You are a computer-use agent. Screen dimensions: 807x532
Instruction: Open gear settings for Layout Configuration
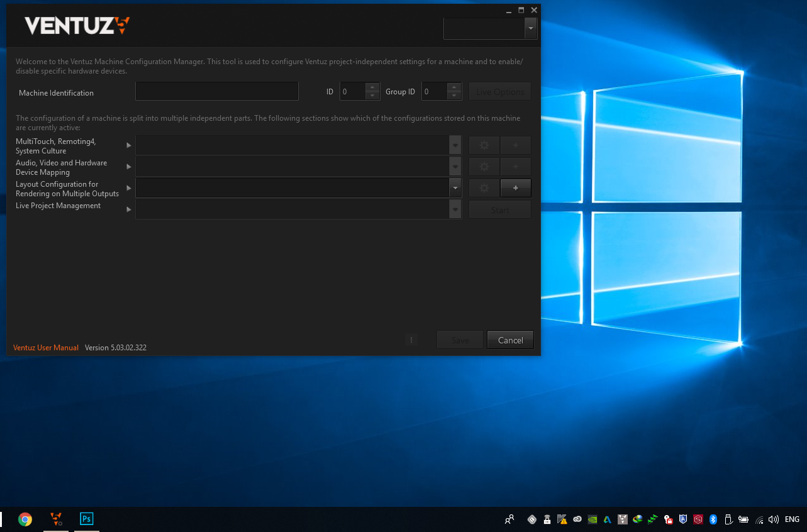pyautogui.click(x=484, y=188)
